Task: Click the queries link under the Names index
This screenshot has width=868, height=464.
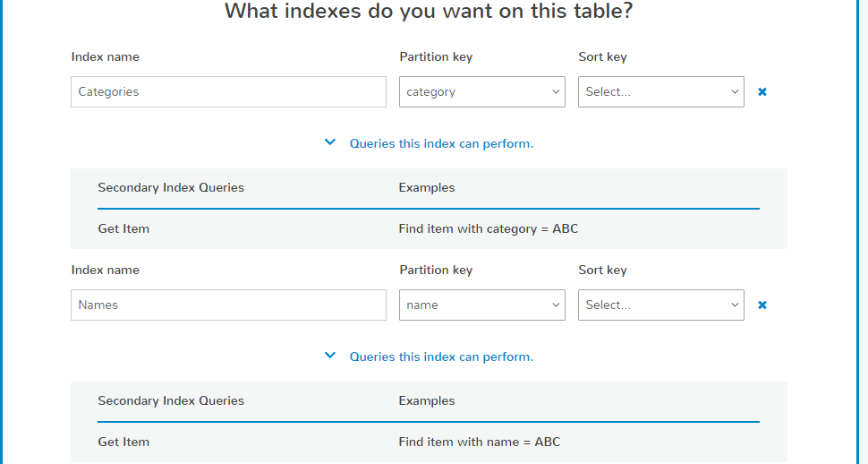Action: (441, 357)
